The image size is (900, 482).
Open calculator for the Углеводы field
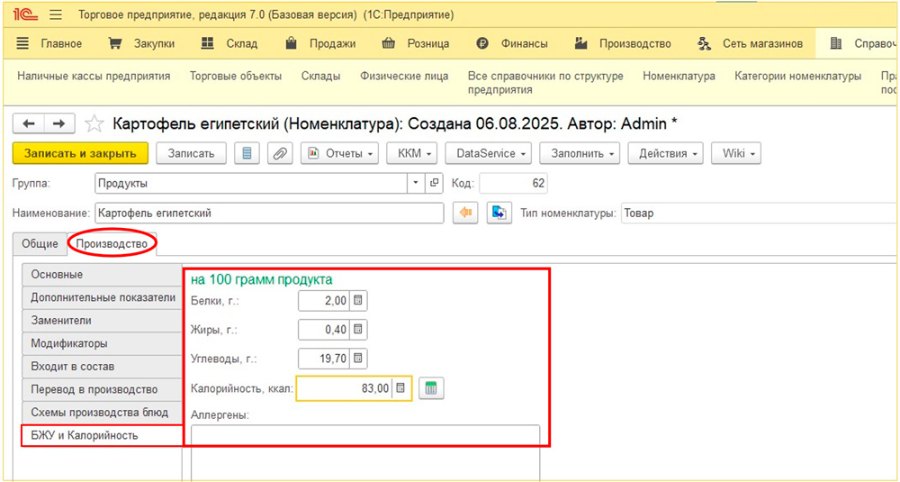pyautogui.click(x=358, y=358)
